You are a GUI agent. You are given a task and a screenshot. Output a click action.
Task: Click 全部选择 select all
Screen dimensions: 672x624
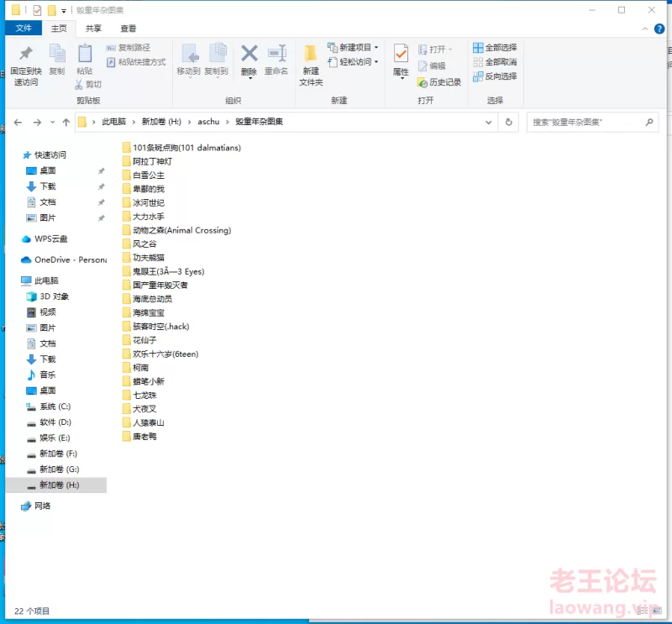pos(495,47)
